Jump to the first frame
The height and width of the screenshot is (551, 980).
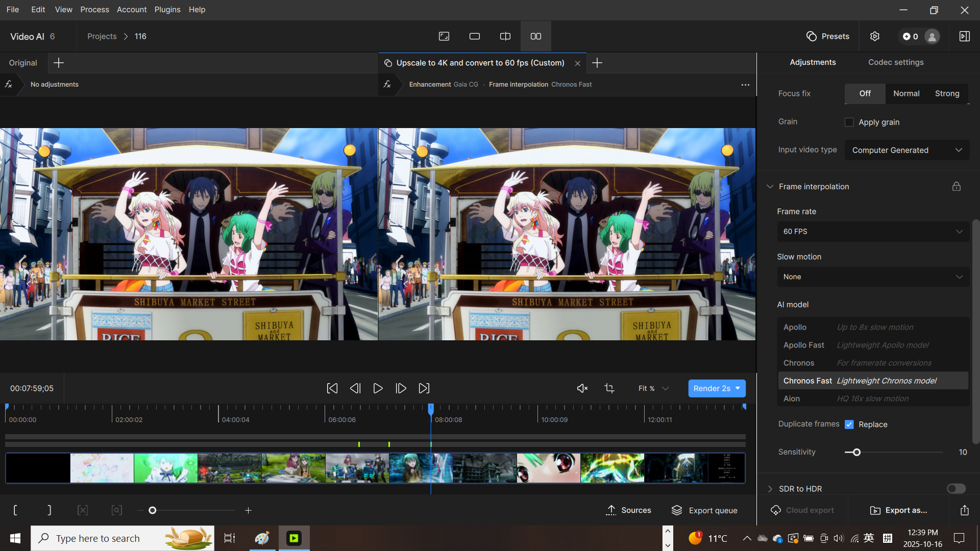tap(332, 388)
